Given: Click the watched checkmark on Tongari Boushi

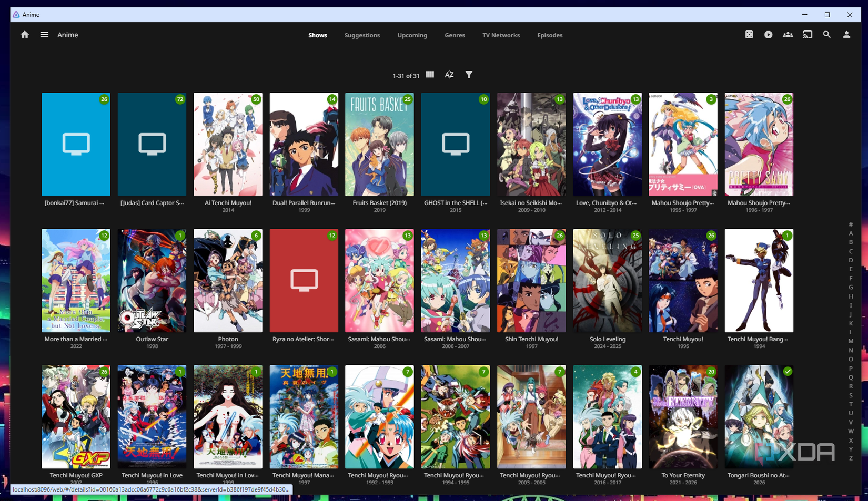Looking at the screenshot, I should click(788, 371).
